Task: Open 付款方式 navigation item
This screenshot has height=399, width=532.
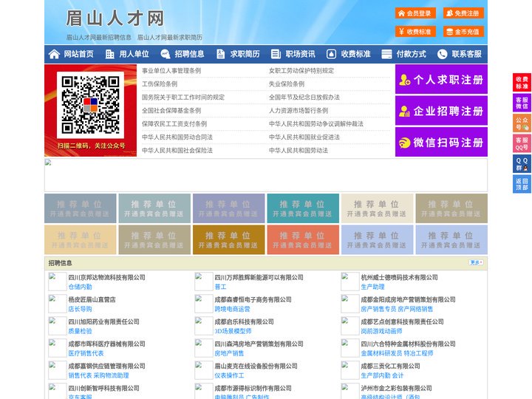Action: (412, 54)
